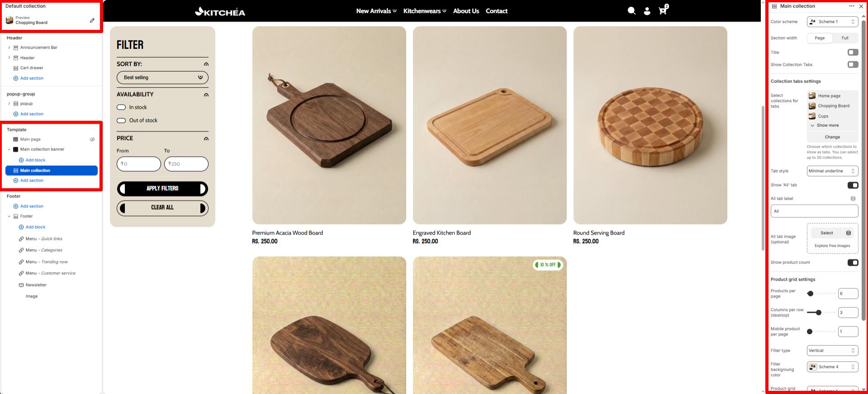Select the Announcement Bar section icon
The height and width of the screenshot is (394, 868).
16,47
